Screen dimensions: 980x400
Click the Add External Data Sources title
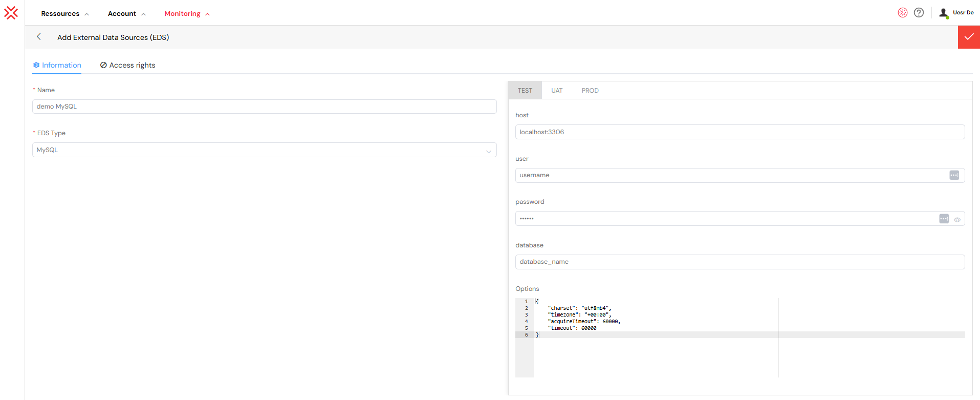[113, 37]
